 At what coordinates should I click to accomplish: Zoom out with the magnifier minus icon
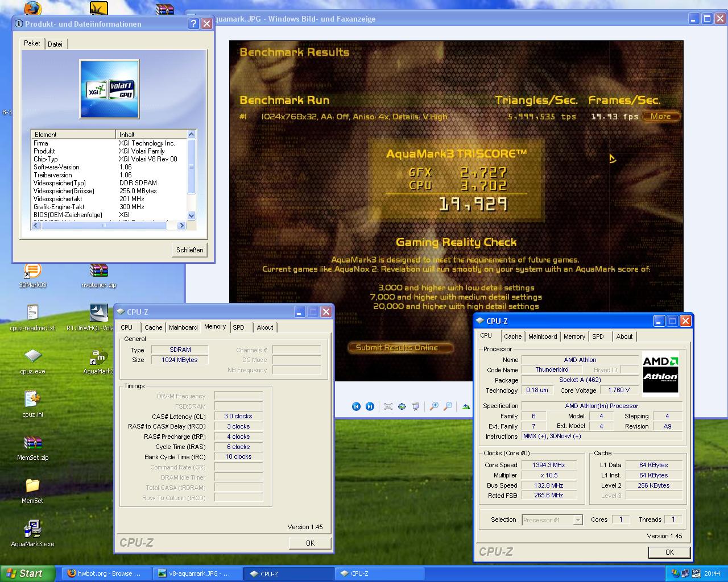(x=448, y=406)
